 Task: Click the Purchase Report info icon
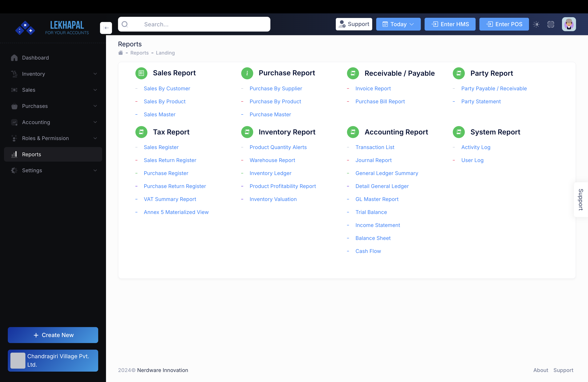pyautogui.click(x=247, y=73)
